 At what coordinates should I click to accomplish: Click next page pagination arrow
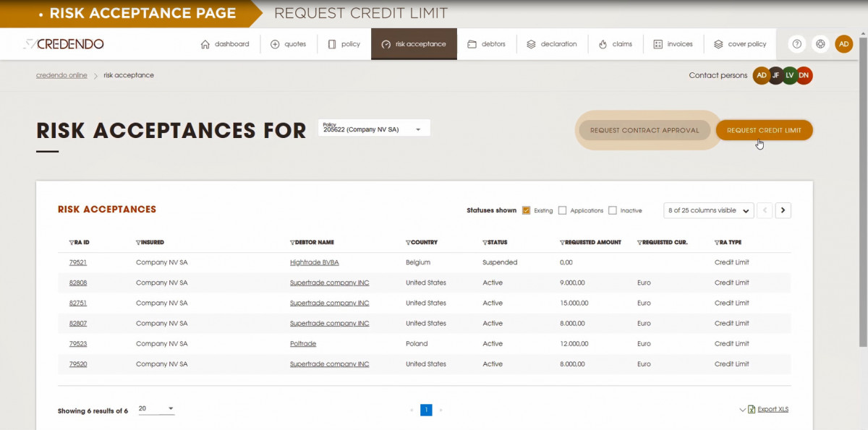[x=441, y=410]
